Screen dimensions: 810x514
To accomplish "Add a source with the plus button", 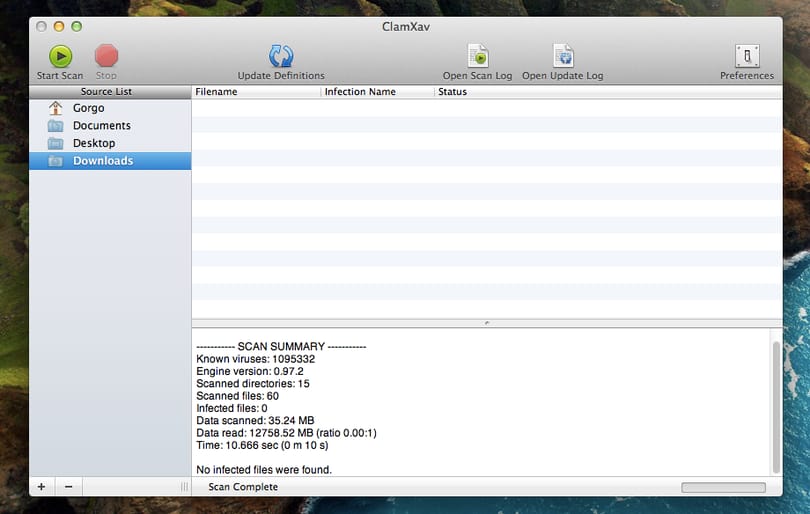I will 41,487.
